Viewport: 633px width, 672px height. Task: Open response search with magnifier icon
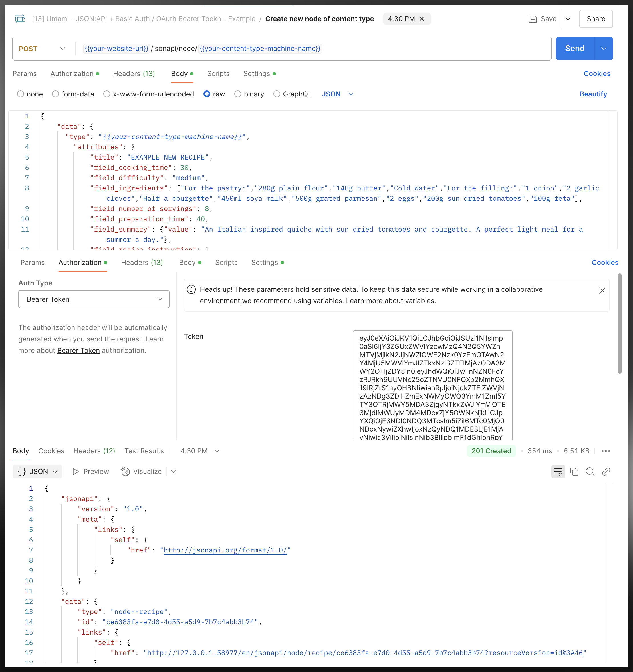[x=590, y=472]
